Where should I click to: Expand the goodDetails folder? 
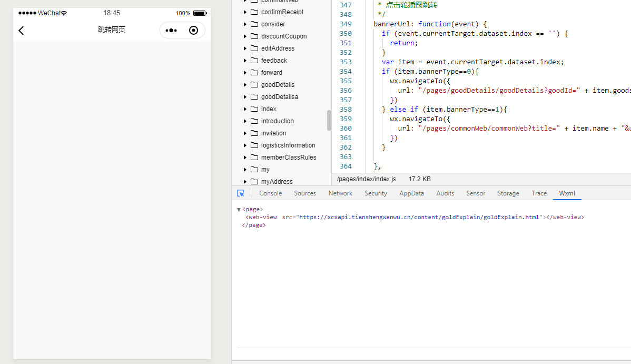(x=245, y=85)
